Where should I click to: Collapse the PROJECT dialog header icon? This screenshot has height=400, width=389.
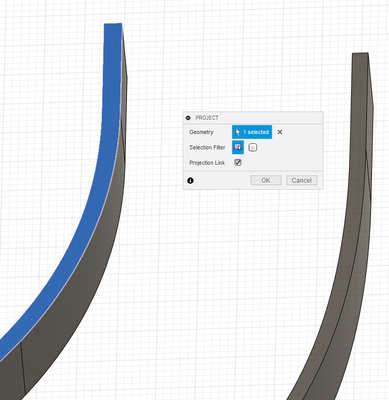188,118
